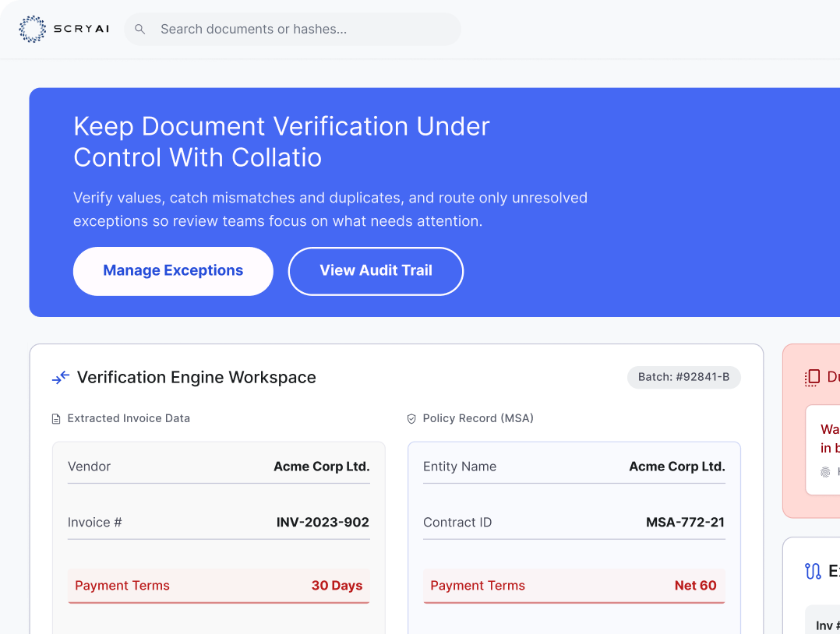Click the Policy Record shield icon
The height and width of the screenshot is (634, 840).
(411, 419)
